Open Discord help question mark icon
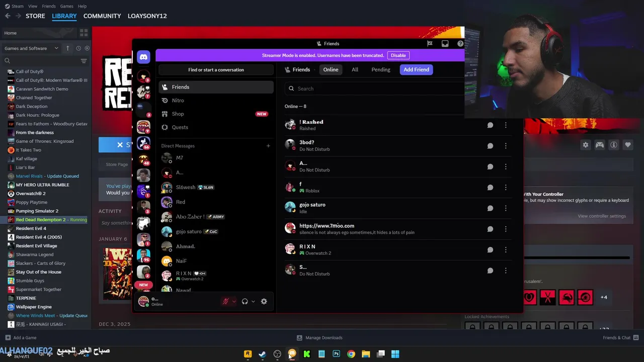This screenshot has height=362, width=644. point(460,44)
